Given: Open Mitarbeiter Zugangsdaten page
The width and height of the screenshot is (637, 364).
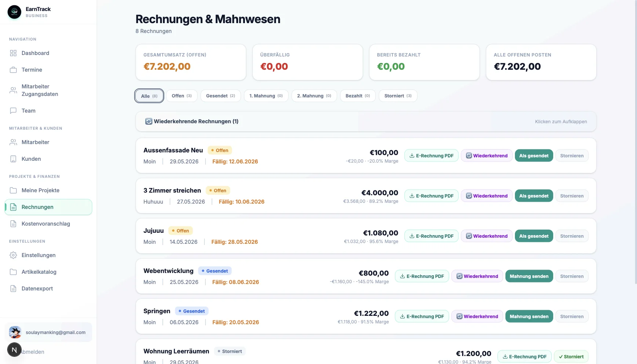Looking at the screenshot, I should (x=48, y=90).
